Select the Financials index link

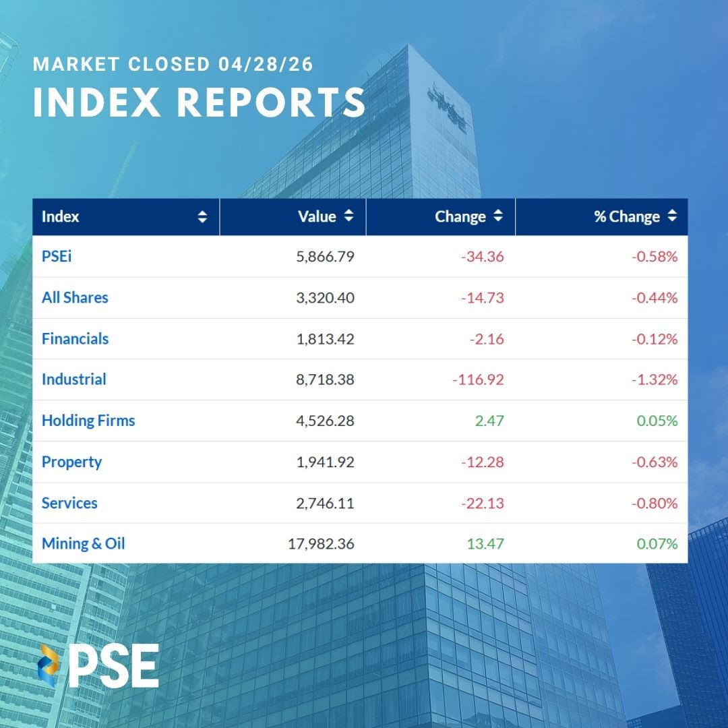[x=75, y=338]
